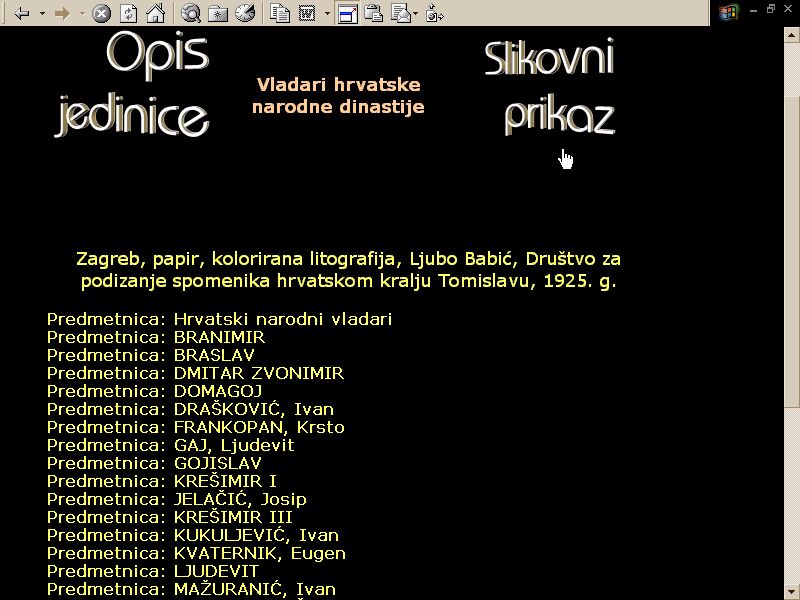
Task: Click the Forward navigation arrow
Action: click(62, 14)
